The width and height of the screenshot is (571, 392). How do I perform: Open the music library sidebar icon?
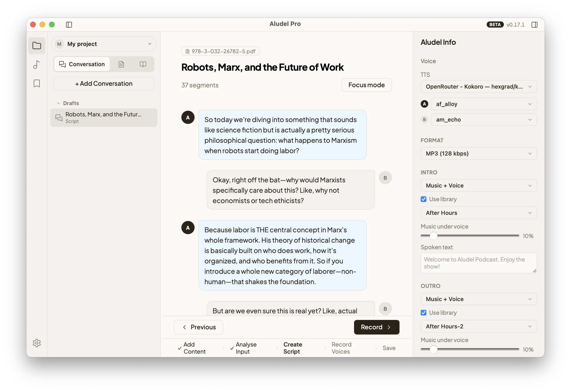(37, 65)
